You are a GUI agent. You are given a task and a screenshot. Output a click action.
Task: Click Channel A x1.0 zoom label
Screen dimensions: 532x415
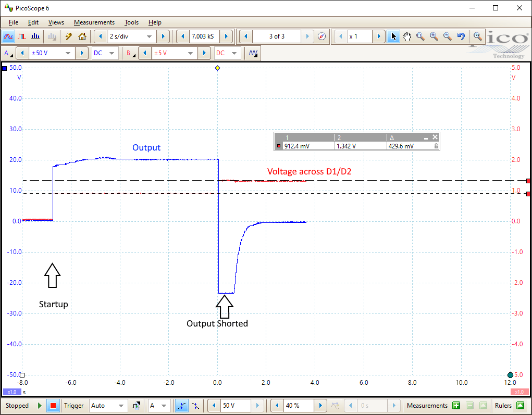12,392
